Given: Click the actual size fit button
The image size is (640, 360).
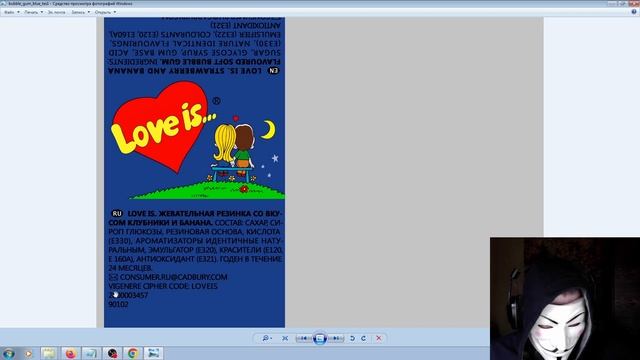Looking at the screenshot, I should pyautogui.click(x=285, y=338).
